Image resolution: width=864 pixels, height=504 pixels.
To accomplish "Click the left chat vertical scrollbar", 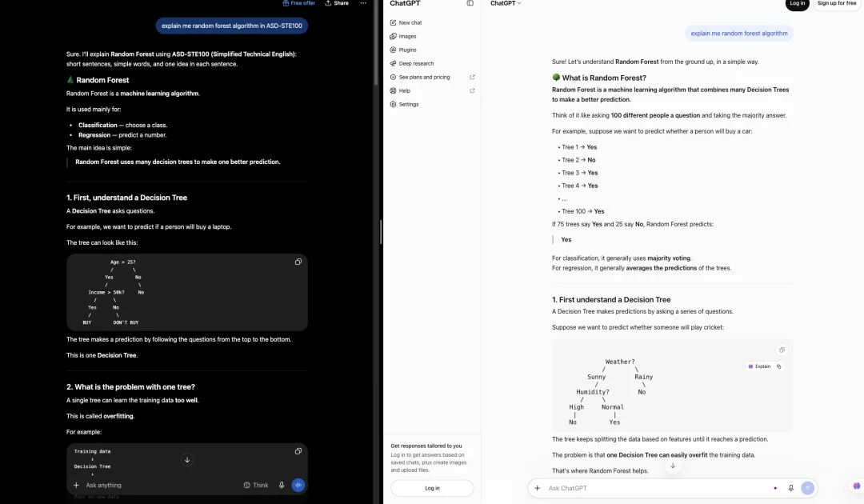I will pyautogui.click(x=376, y=42).
